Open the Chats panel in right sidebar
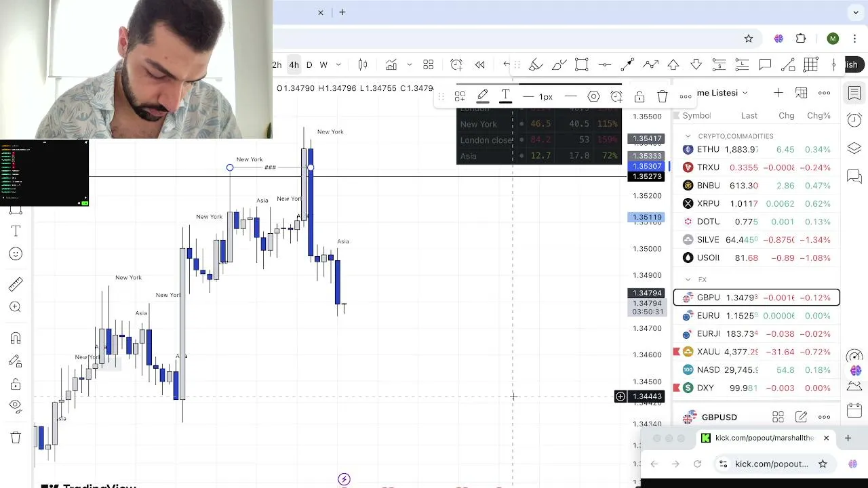The width and height of the screenshot is (868, 488). 854,177
